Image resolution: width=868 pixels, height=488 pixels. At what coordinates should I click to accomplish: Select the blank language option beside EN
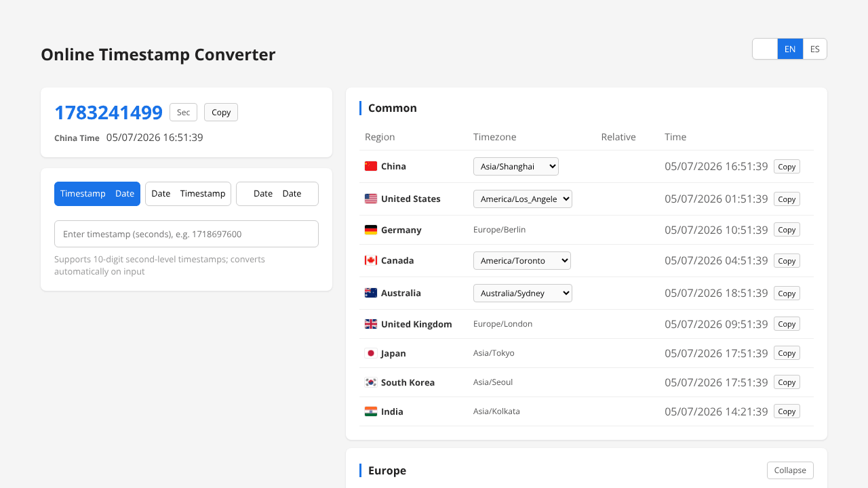[x=765, y=49]
